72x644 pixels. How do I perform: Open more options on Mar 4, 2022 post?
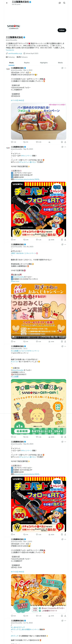coord(65,68)
